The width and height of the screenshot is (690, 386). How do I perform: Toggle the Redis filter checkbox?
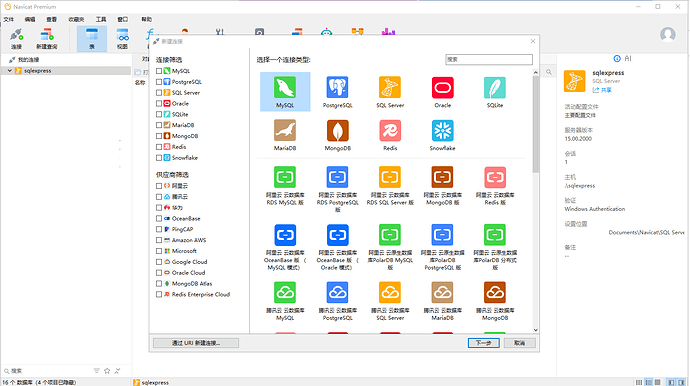click(159, 147)
